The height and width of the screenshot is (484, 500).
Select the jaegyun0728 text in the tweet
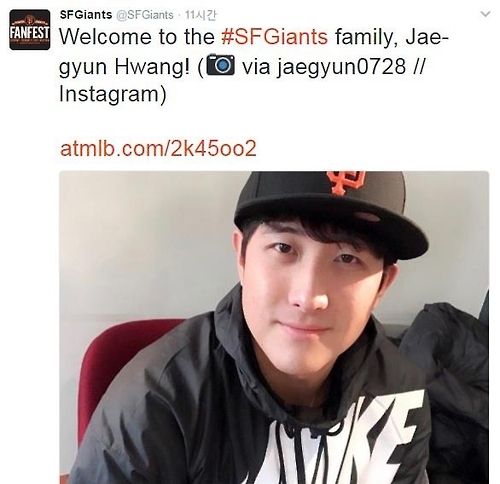click(x=342, y=66)
